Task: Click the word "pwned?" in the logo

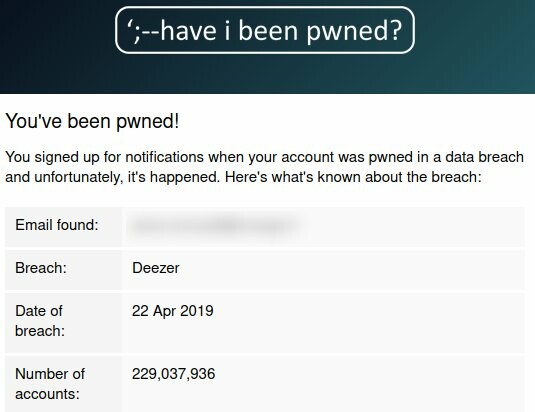Action: pos(354,31)
